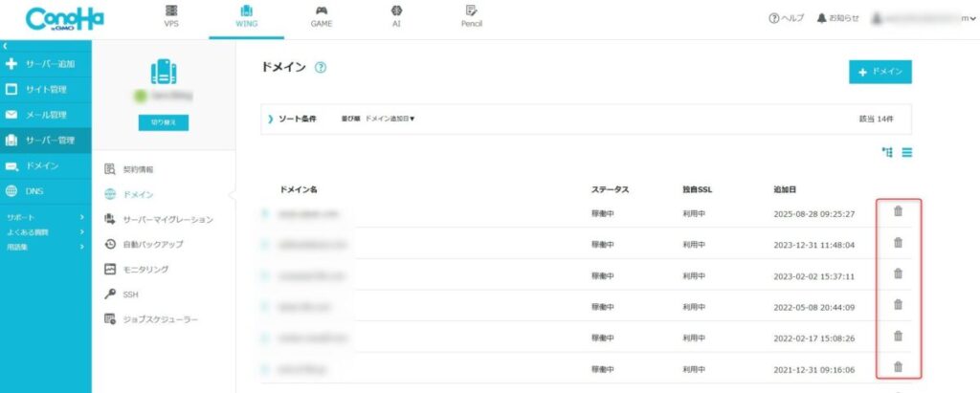This screenshot has height=393, width=980.
Task: Open お知らせ notifications bell
Action: coord(837,18)
